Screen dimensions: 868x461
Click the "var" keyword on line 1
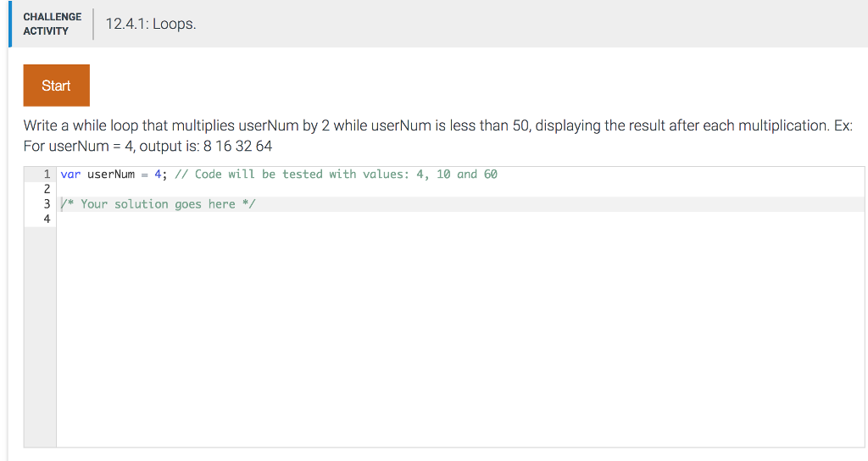pos(70,175)
